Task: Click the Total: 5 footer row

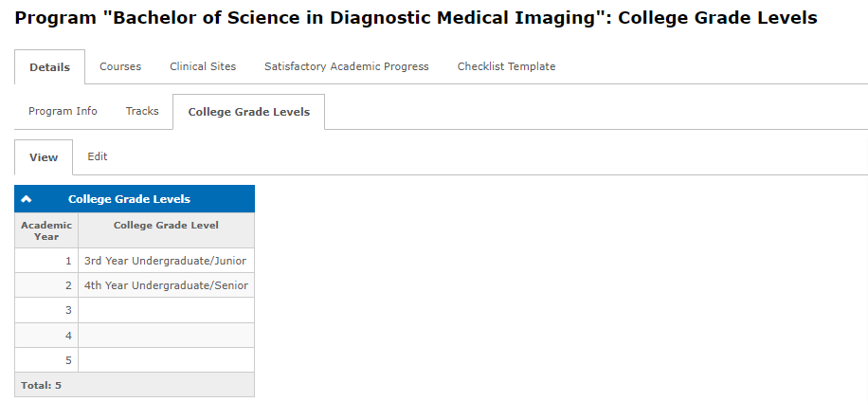Action: click(x=135, y=385)
